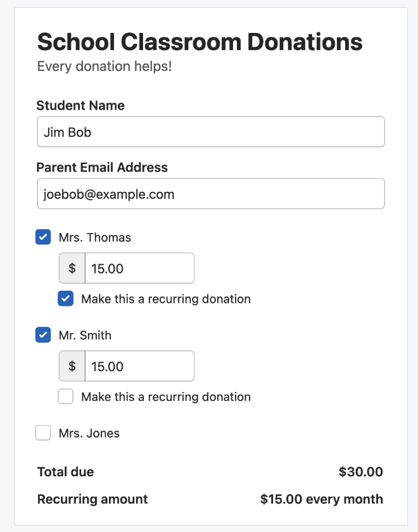The width and height of the screenshot is (418, 532).
Task: Uncheck the Mrs. Thomas checkbox
Action: point(43,237)
